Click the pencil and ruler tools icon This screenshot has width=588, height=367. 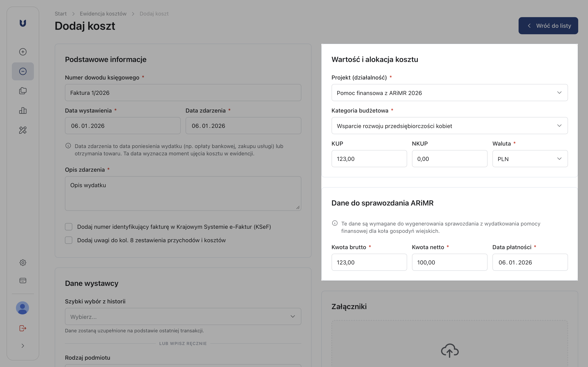tap(23, 130)
